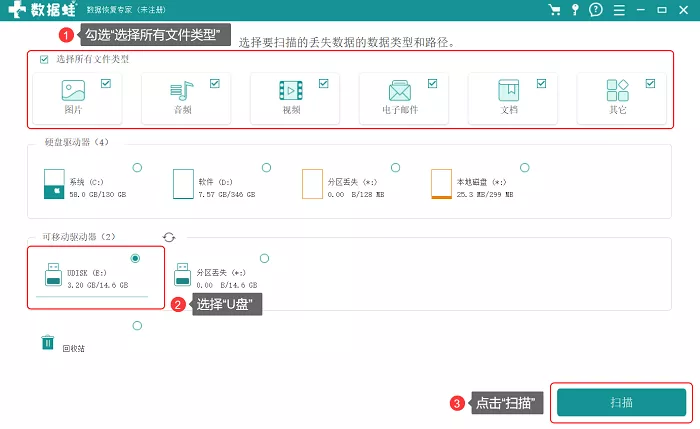The height and width of the screenshot is (429, 700).
Task: Click the 其它 other type icon
Action: pyautogui.click(x=617, y=90)
